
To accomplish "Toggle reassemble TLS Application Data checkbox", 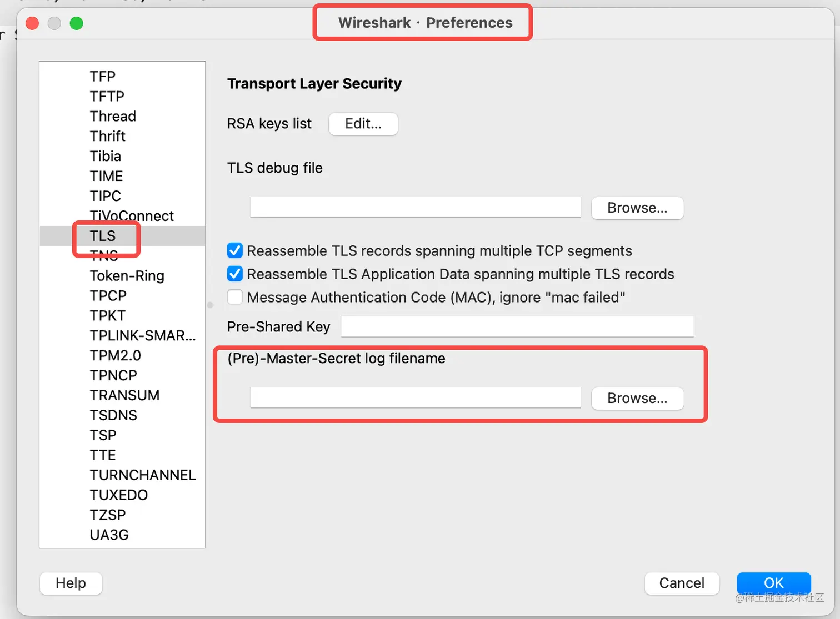I will coord(235,274).
